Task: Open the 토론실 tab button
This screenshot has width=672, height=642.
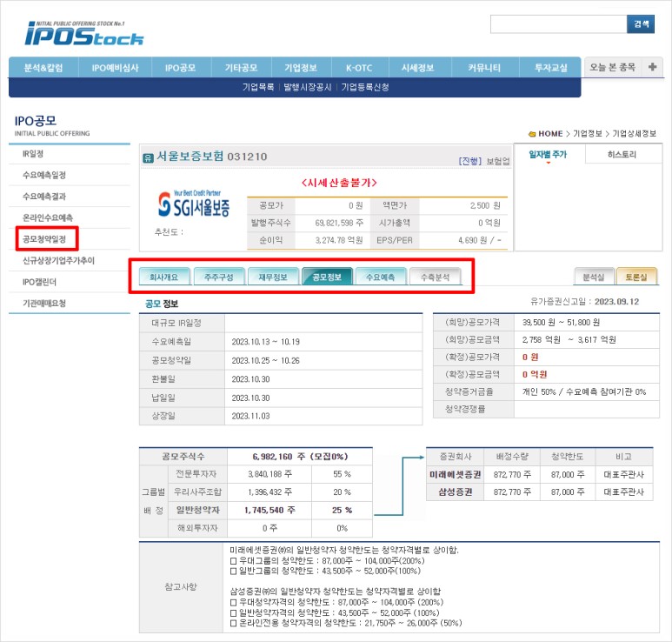Action: click(x=636, y=277)
